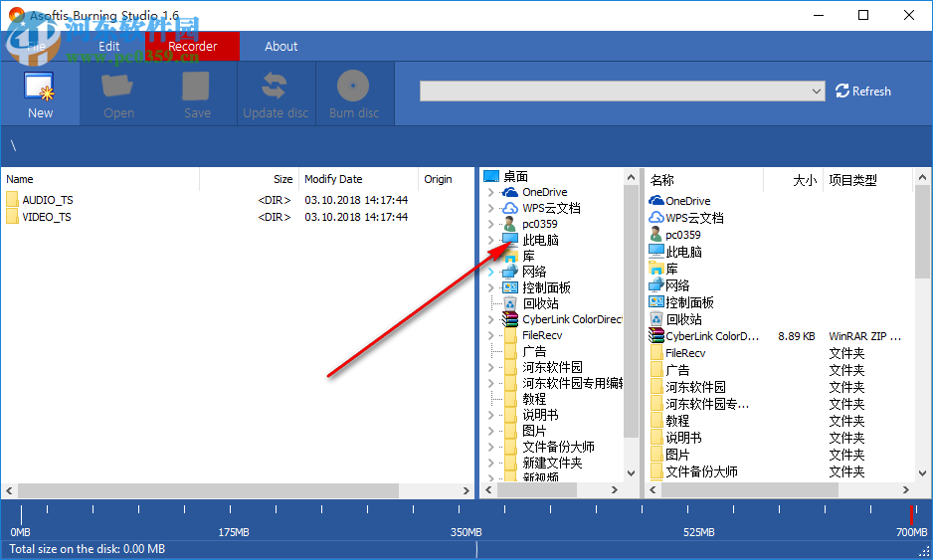This screenshot has width=933, height=560.
Task: Select 网络 network icon in tree
Action: [x=510, y=272]
